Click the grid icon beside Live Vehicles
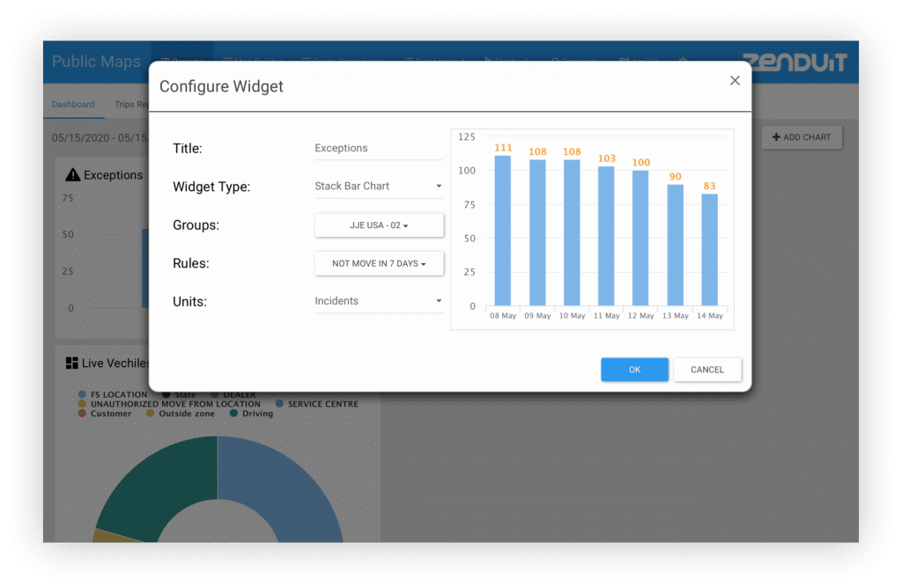The width and height of the screenshot is (902, 588). coord(71,363)
